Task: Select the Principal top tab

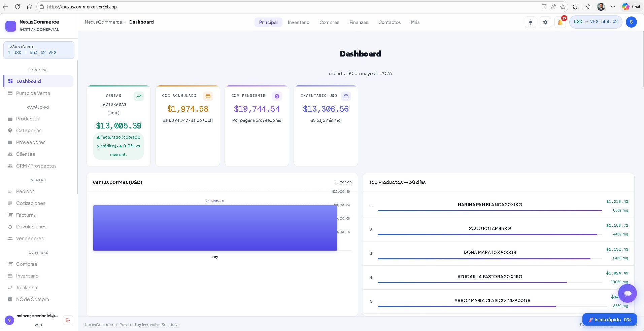Action: click(x=268, y=22)
